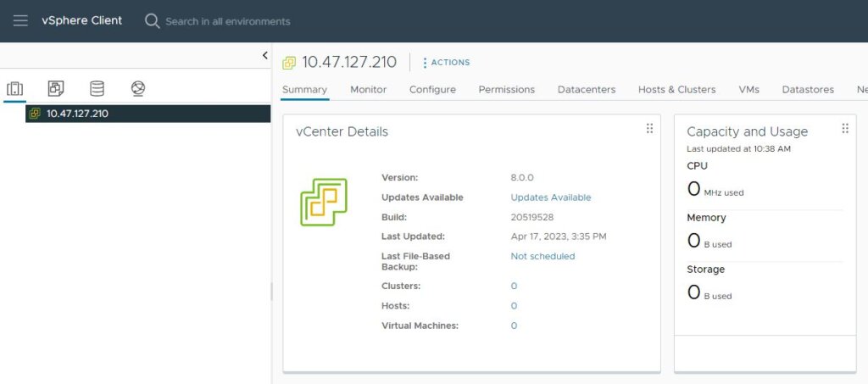
Task: Grab Capacity and Usage card drag handle
Action: (x=845, y=128)
